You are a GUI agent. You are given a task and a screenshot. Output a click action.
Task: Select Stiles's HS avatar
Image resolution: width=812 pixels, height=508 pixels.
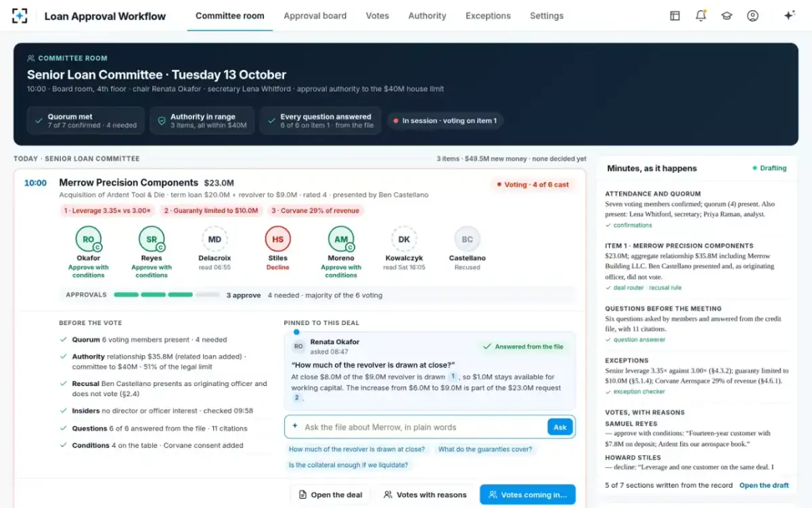click(x=277, y=239)
